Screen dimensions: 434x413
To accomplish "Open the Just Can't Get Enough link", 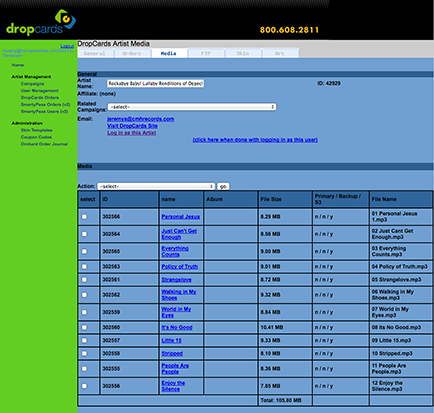I will point(179,234).
